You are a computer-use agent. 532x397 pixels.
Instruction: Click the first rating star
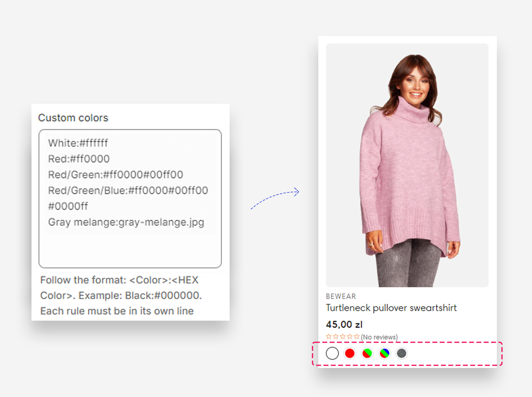pyautogui.click(x=329, y=337)
